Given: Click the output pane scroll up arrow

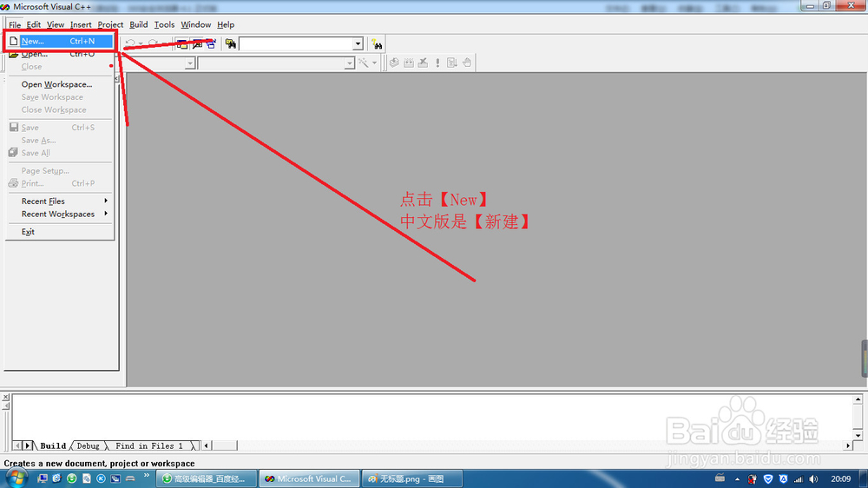Looking at the screenshot, I should point(858,399).
